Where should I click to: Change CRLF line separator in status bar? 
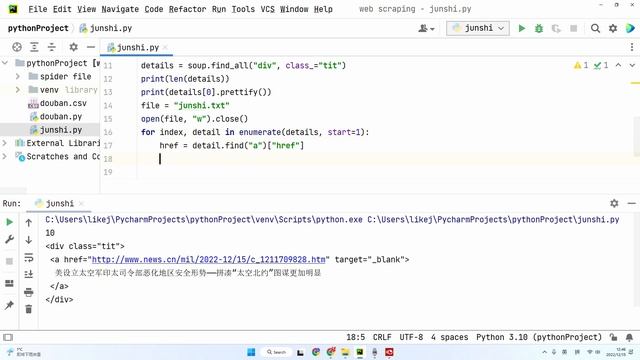382,337
